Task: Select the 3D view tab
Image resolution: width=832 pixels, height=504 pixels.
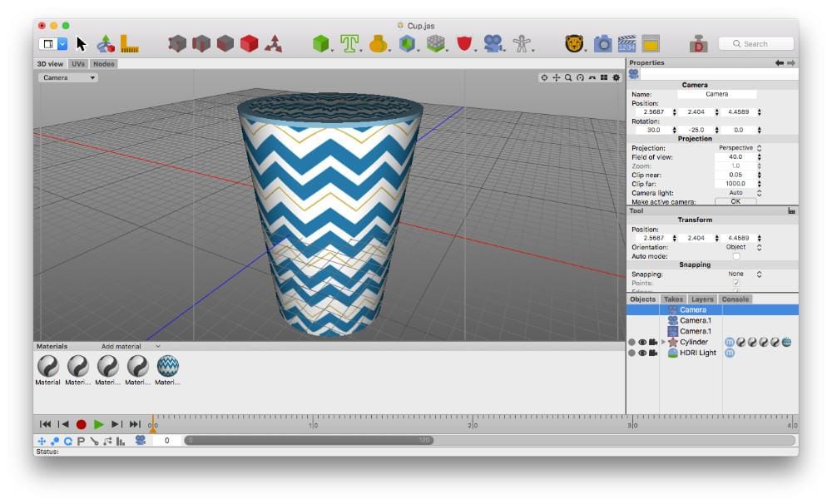Action: [51, 64]
